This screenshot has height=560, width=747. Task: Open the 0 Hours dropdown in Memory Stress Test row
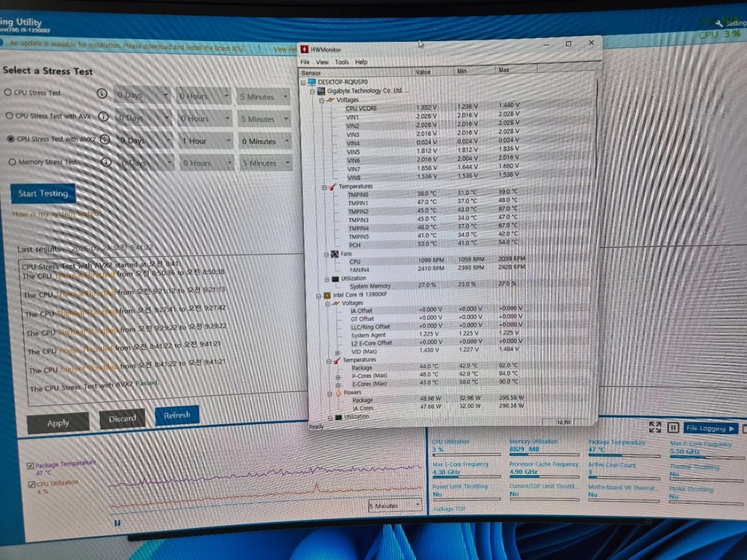coord(207,163)
